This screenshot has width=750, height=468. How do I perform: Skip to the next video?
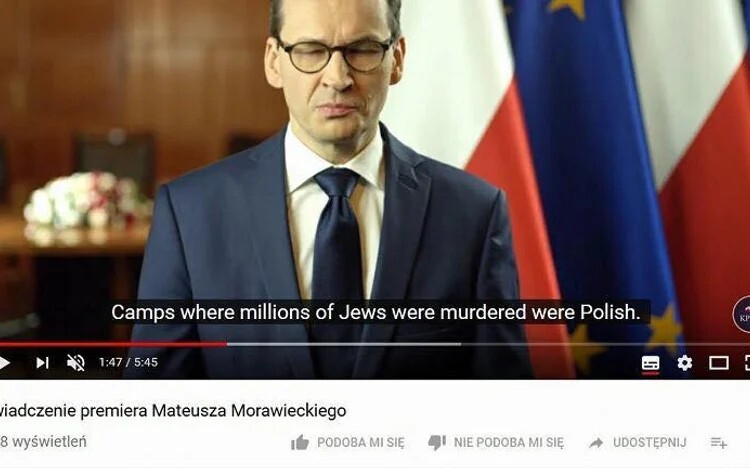[x=43, y=363]
